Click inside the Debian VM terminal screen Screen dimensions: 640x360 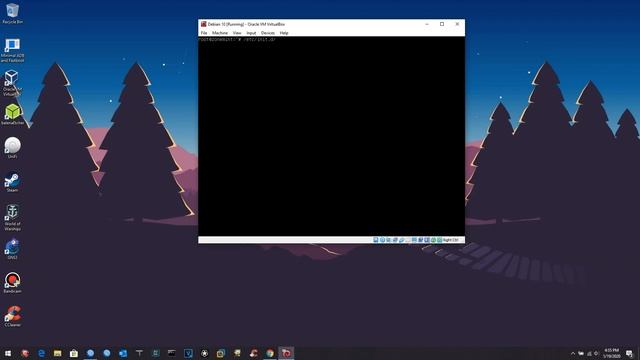331,136
